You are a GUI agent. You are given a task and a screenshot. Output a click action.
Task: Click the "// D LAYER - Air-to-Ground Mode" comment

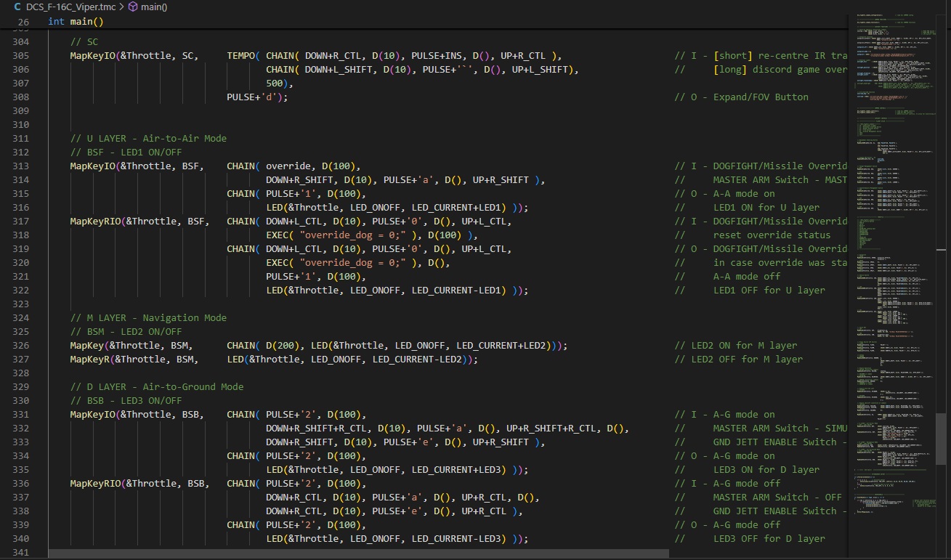coord(157,387)
